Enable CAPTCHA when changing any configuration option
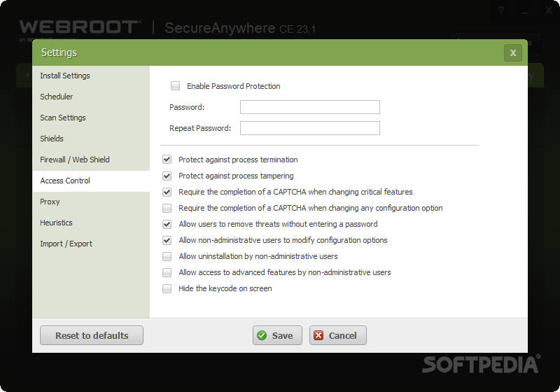This screenshot has width=560, height=392. click(167, 208)
